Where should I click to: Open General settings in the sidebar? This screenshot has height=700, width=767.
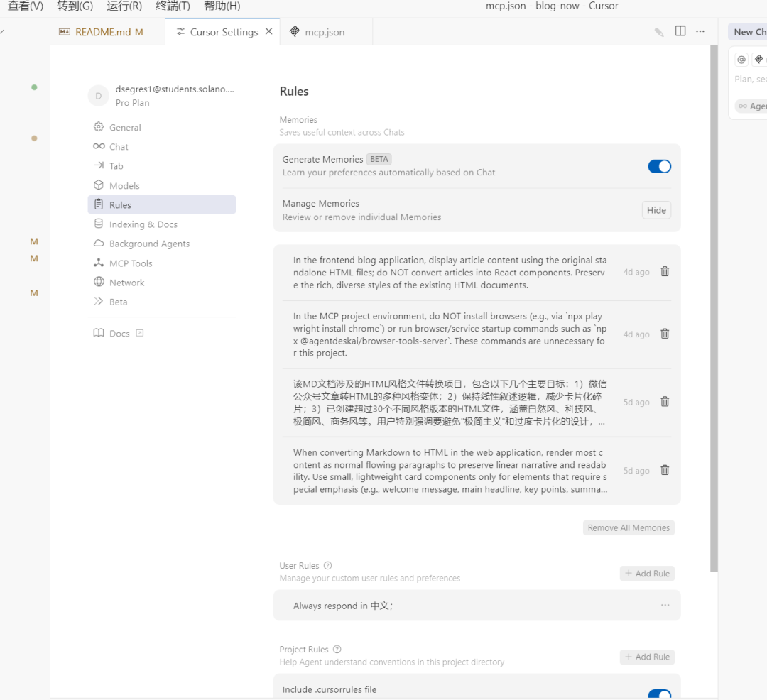click(161, 127)
